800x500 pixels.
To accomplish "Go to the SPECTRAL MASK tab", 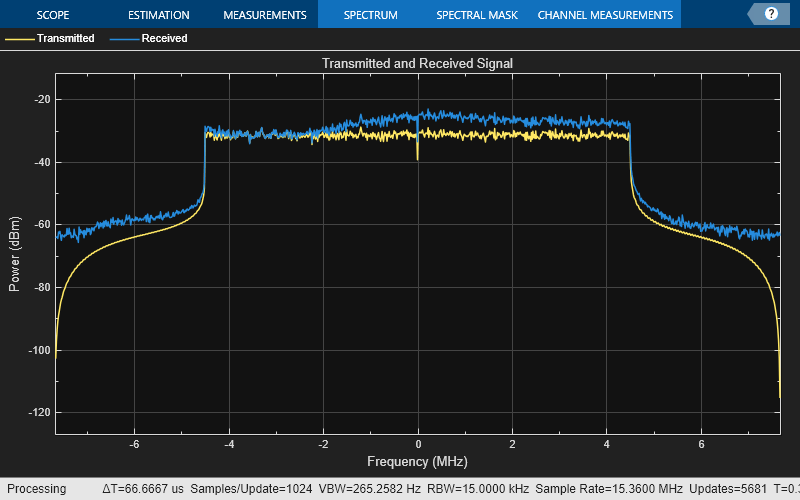I will (x=477, y=14).
